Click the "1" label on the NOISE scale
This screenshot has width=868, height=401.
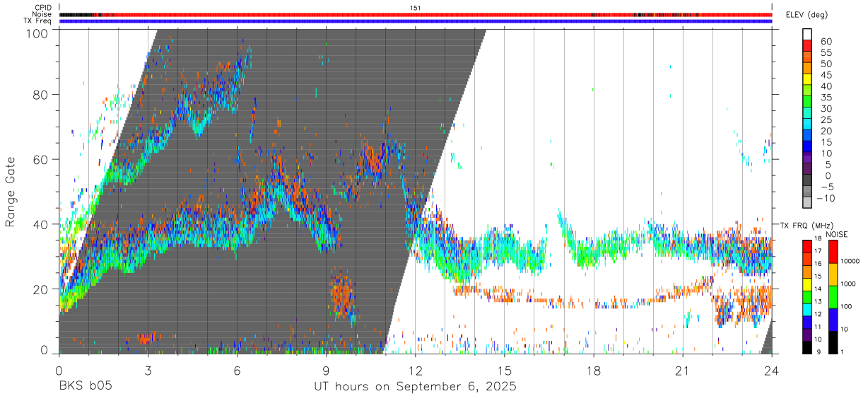point(841,351)
